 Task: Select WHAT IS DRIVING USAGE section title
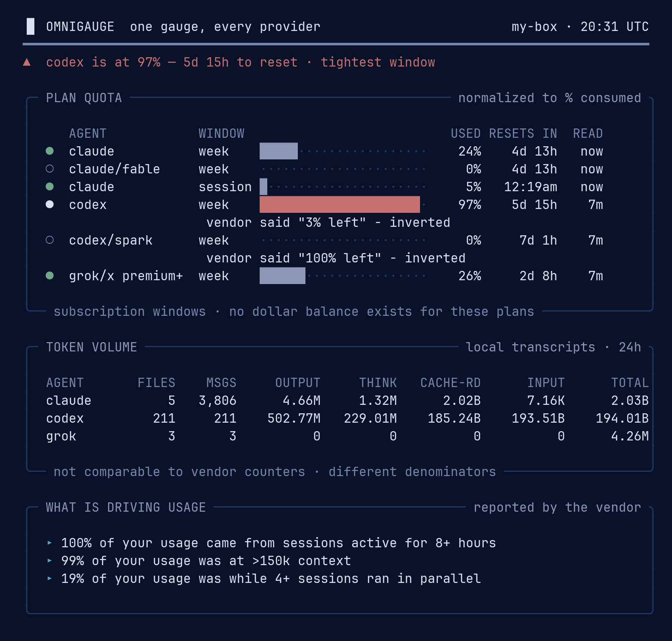(126, 507)
